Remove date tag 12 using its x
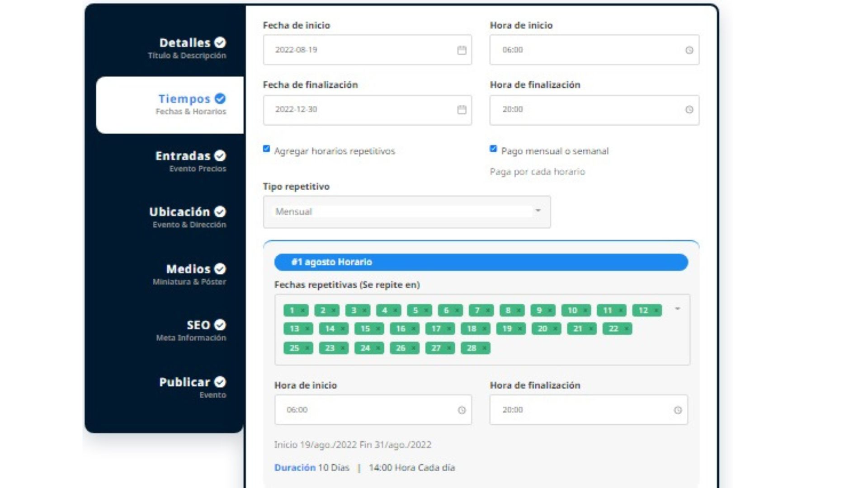The height and width of the screenshot is (488, 868). tap(656, 310)
